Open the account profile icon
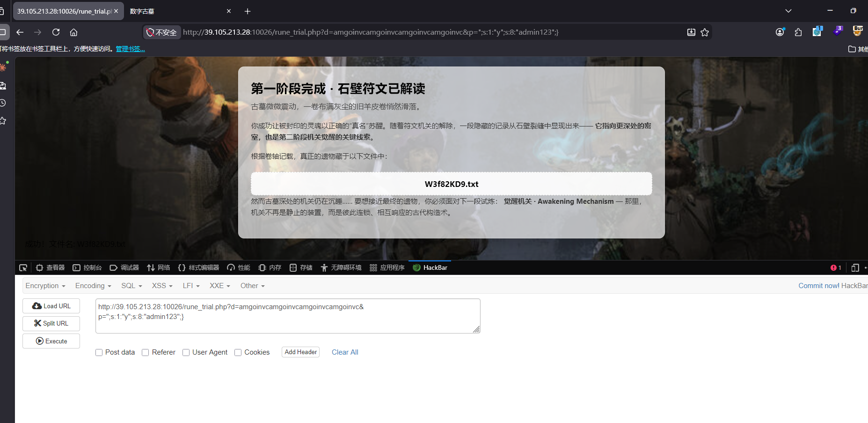The image size is (868, 423). [x=780, y=32]
